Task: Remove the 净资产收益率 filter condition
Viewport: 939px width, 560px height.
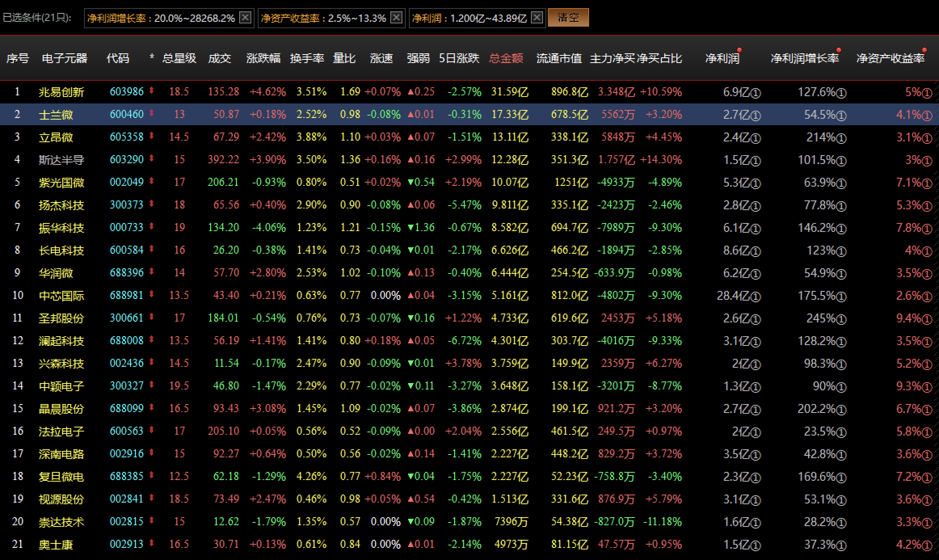Action: pyautogui.click(x=397, y=17)
